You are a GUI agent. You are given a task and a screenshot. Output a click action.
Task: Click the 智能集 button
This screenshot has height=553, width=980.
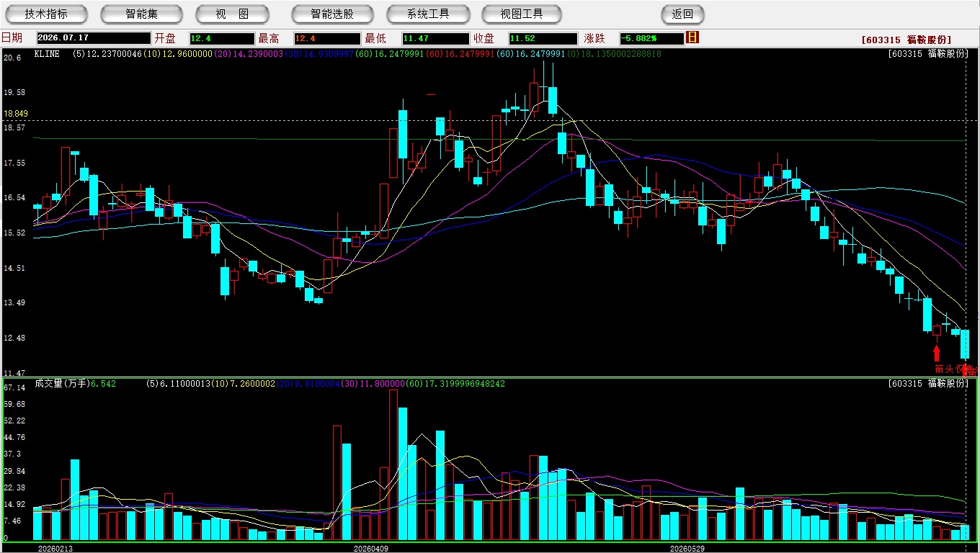141,14
